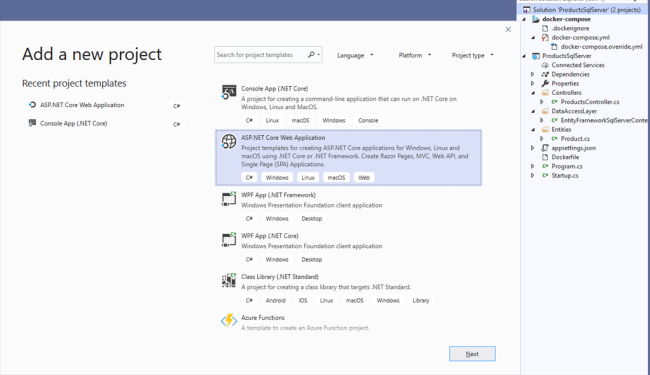Click the Solution 'ProductsSqlServer' icon in Solution Explorer
650x375 pixels.
(x=526, y=10)
